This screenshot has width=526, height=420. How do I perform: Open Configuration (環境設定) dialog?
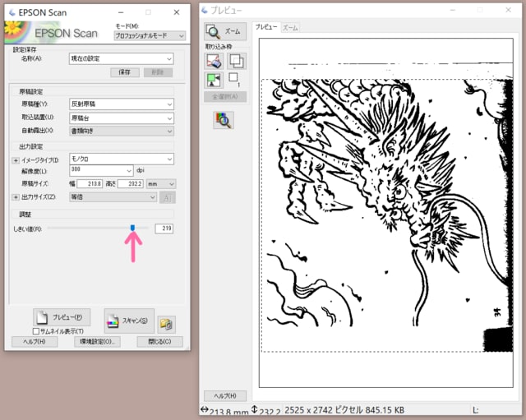click(x=97, y=341)
